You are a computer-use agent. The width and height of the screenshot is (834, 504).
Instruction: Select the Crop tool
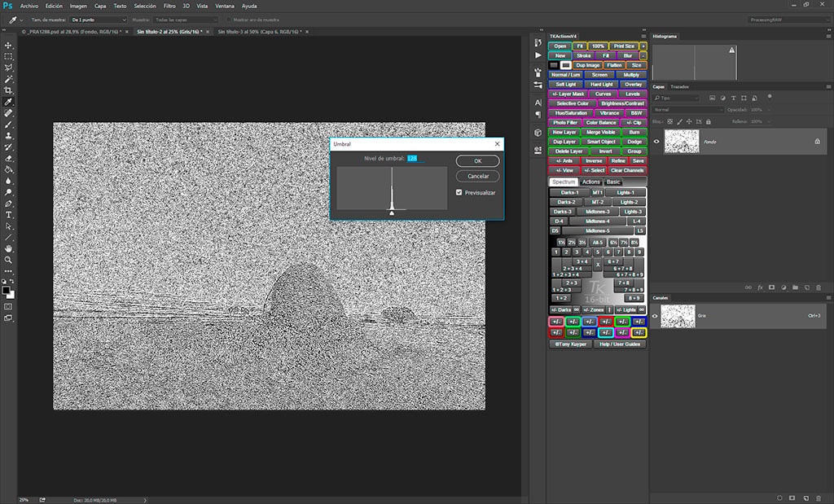pyautogui.click(x=8, y=90)
